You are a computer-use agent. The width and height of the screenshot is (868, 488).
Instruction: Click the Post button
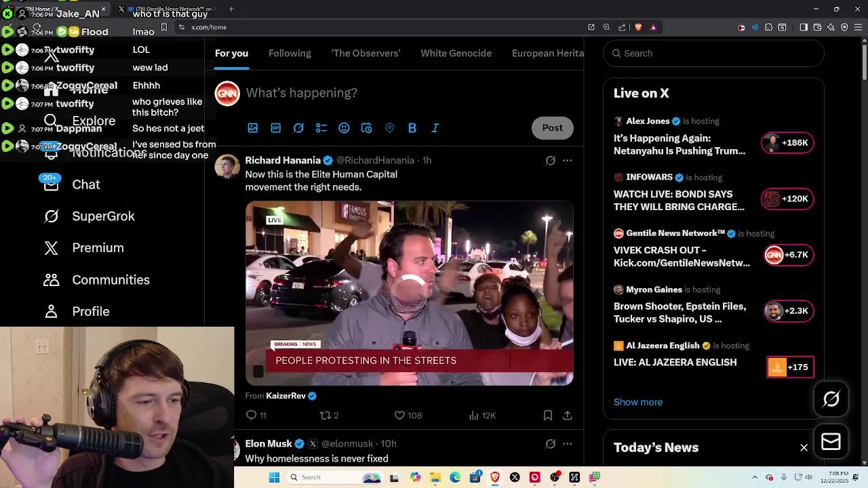[552, 127]
